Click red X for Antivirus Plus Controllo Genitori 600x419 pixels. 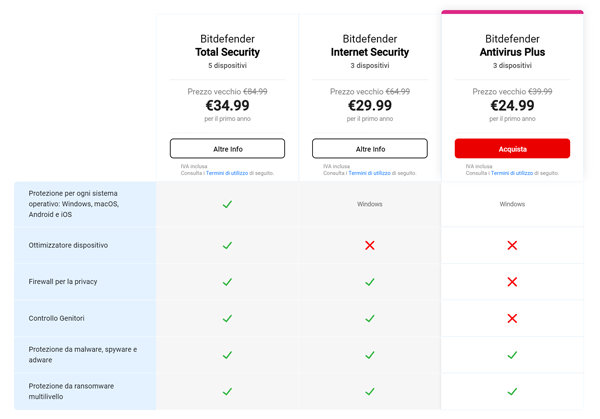(512, 318)
